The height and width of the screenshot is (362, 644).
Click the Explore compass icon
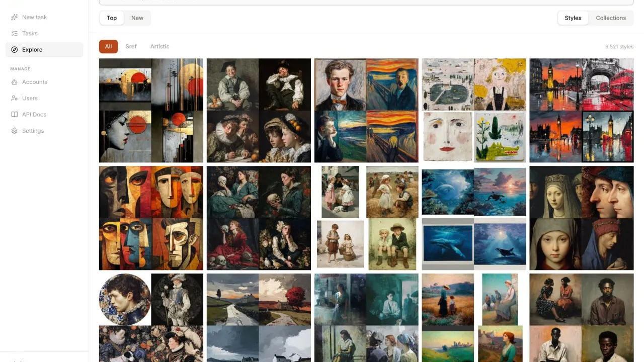pos(15,50)
